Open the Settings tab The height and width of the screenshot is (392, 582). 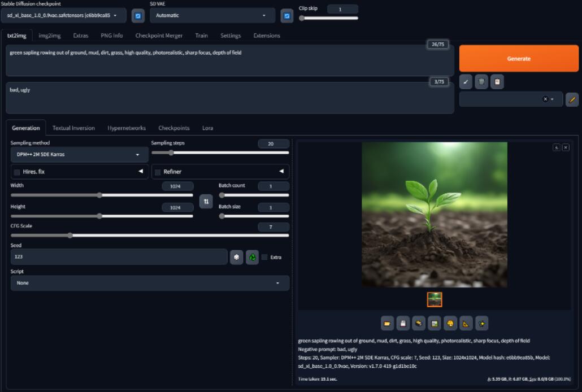tap(231, 36)
